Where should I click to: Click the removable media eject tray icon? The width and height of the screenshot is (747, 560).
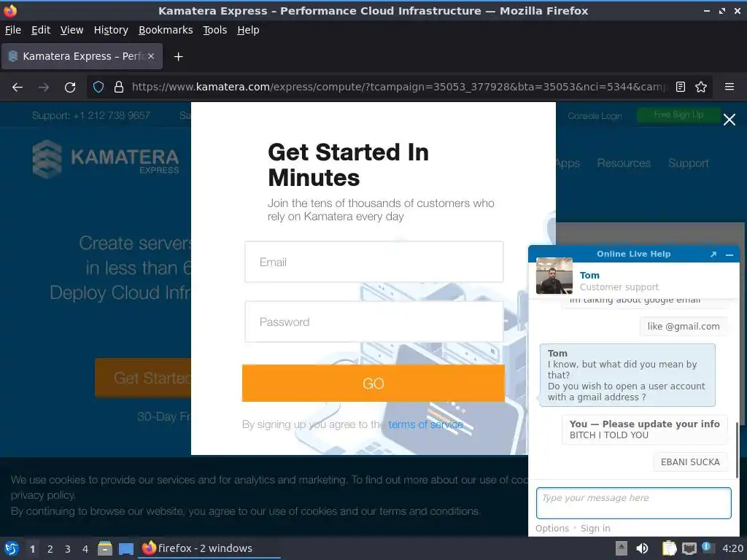coord(622,548)
